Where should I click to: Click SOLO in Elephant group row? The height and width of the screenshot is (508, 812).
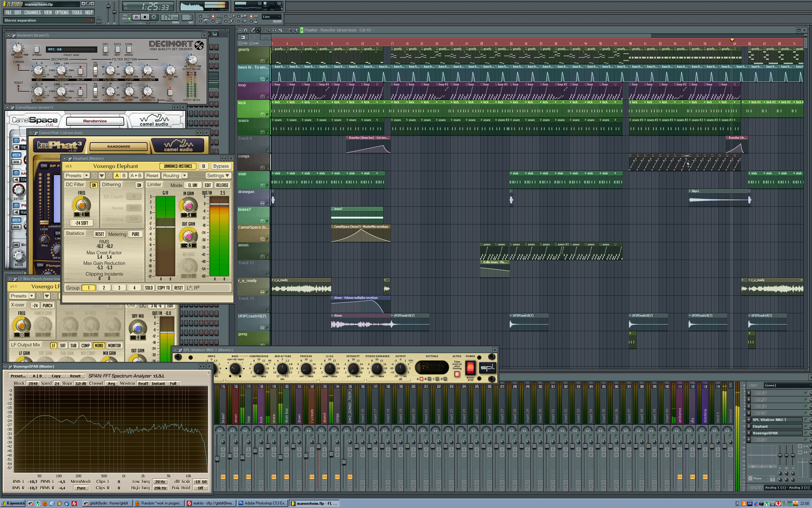[149, 288]
